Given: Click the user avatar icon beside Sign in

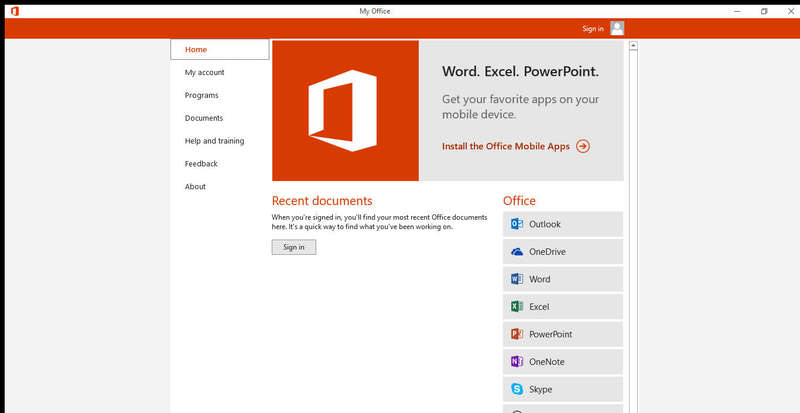Looking at the screenshot, I should [617, 28].
